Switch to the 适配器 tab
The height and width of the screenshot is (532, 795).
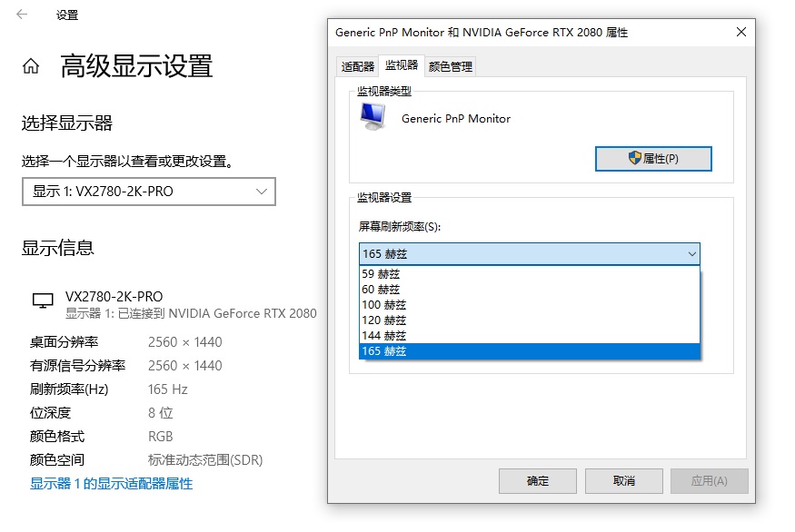(x=358, y=66)
